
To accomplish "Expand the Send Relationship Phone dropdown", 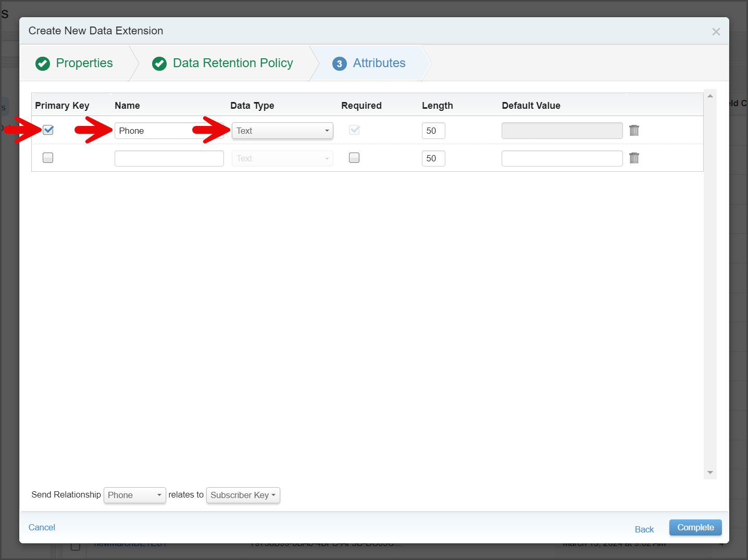I will point(135,495).
